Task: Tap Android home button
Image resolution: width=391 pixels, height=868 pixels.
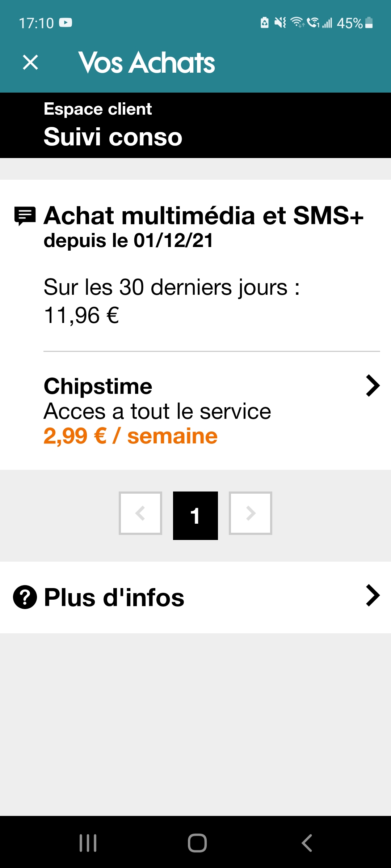Action: click(197, 843)
